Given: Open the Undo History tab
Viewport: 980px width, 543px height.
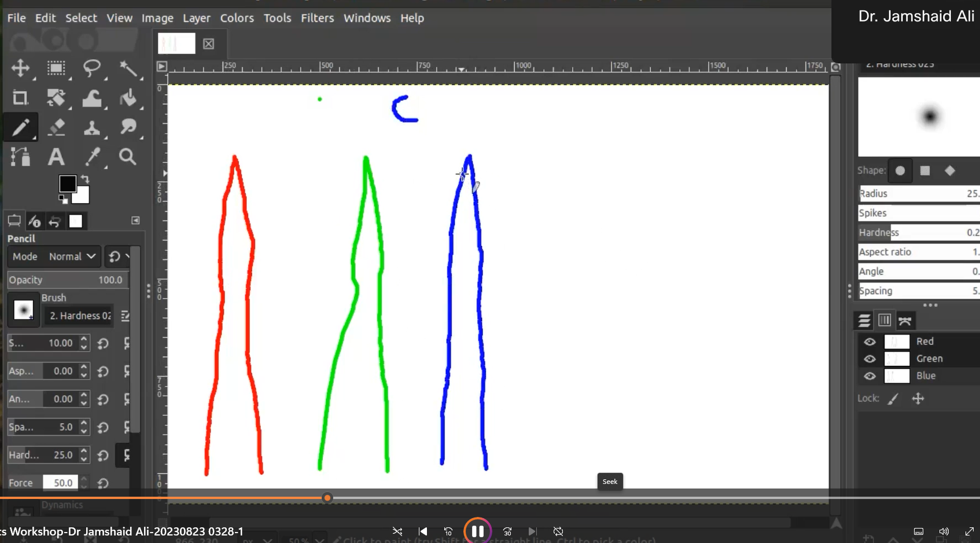Looking at the screenshot, I should point(55,221).
